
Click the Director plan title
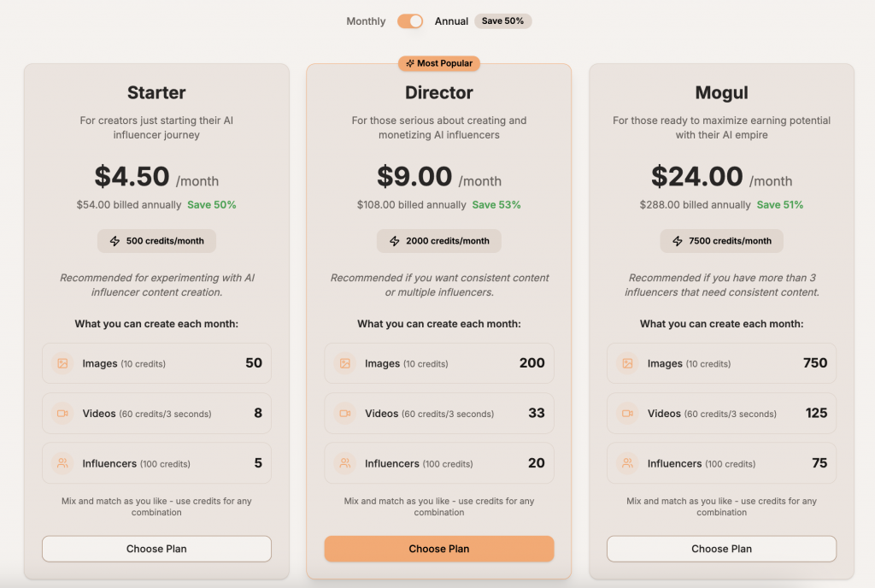point(439,92)
